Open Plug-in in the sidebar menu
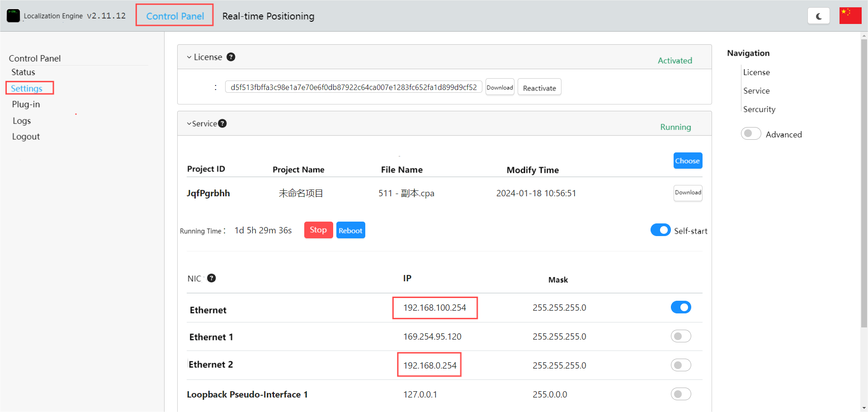This screenshot has width=868, height=412. (x=26, y=104)
